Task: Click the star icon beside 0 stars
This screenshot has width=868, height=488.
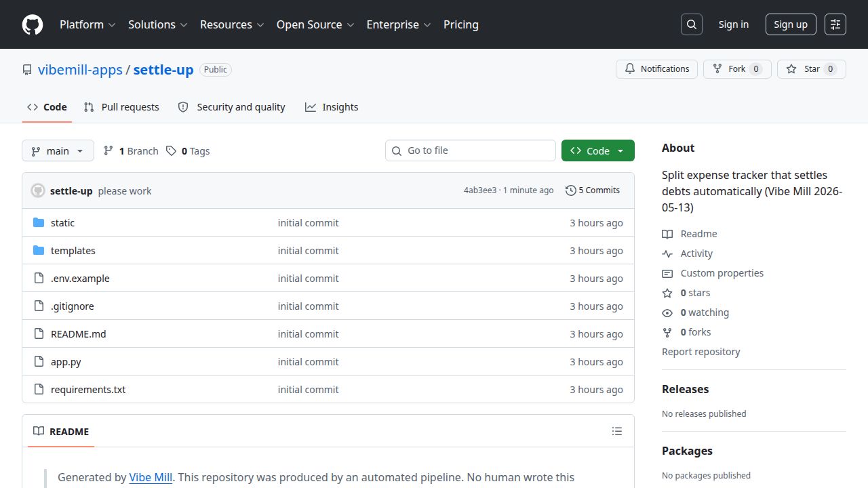Action: 667,293
